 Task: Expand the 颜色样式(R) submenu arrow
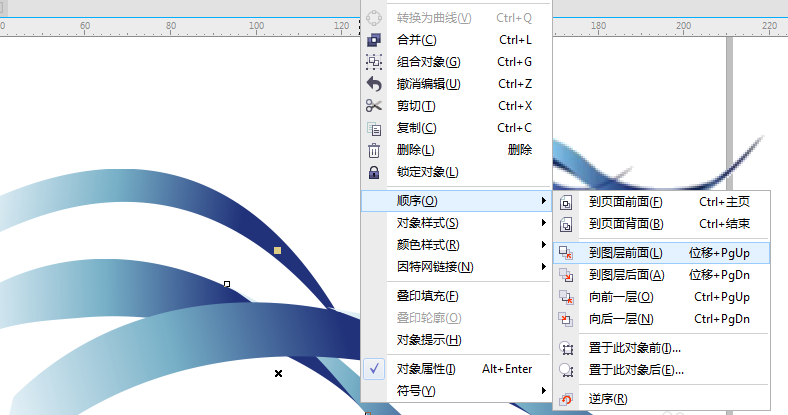pyautogui.click(x=544, y=245)
